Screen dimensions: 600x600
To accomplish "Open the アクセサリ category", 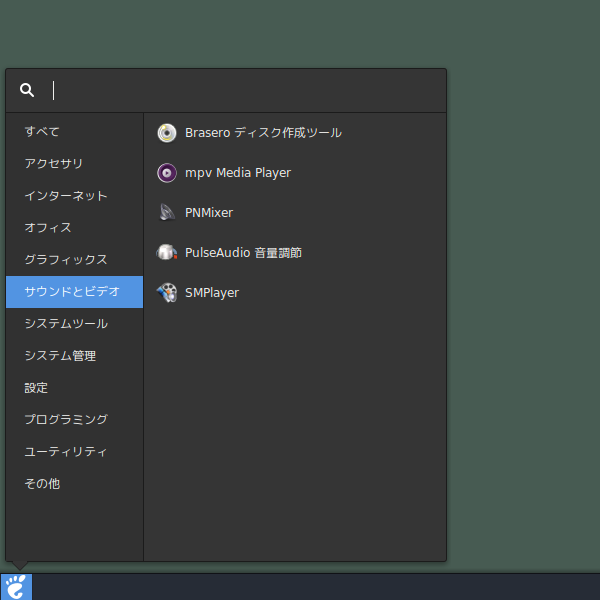I will click(x=75, y=164).
